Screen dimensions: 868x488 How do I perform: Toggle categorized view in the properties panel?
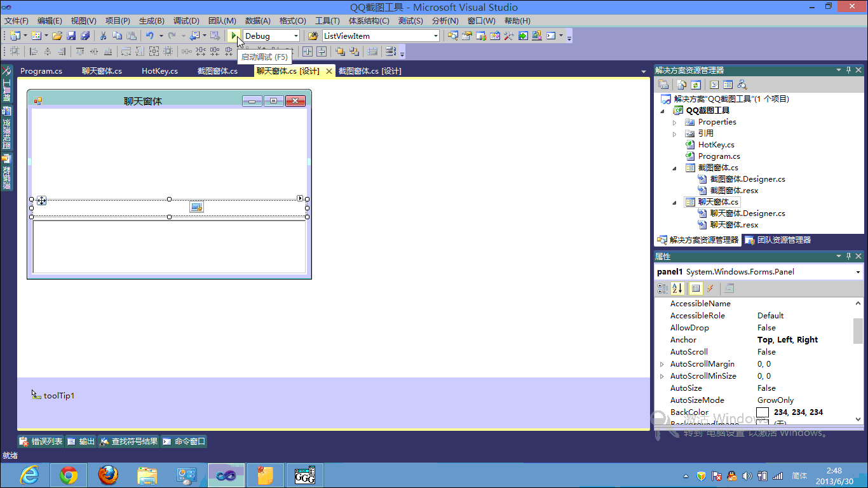point(663,288)
